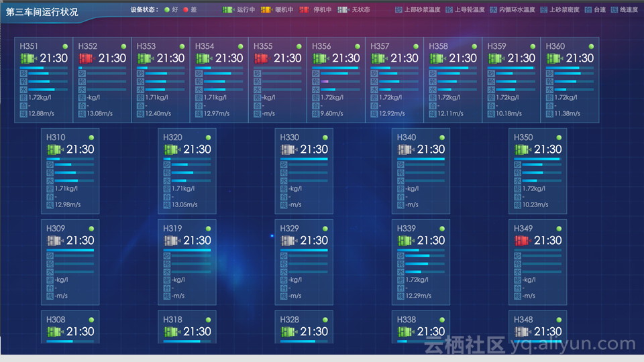Click the top progress bar on H351
Screen dimensions: 644x362
(x=44, y=68)
